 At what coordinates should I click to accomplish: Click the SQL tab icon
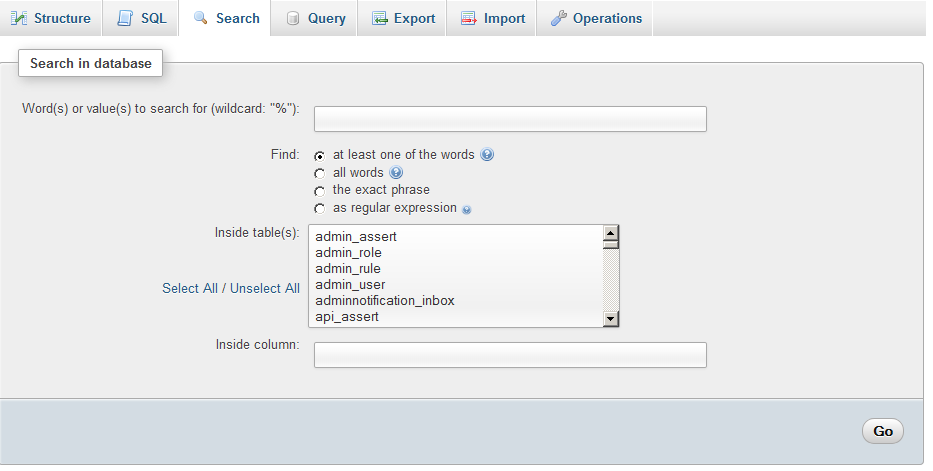pyautogui.click(x=124, y=18)
